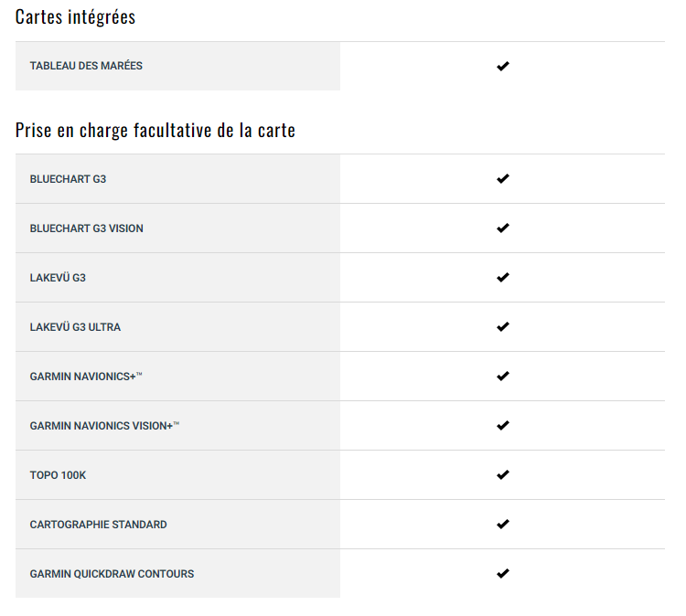Select the Cartes intégrées heading
The image size is (686, 616).
coord(75,17)
